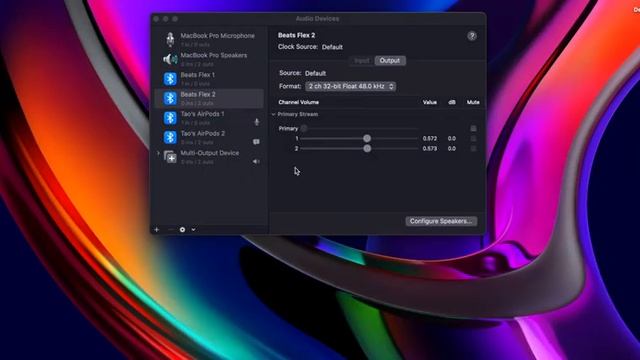
Task: Click the 0.573 value for channel 2
Action: 430,149
